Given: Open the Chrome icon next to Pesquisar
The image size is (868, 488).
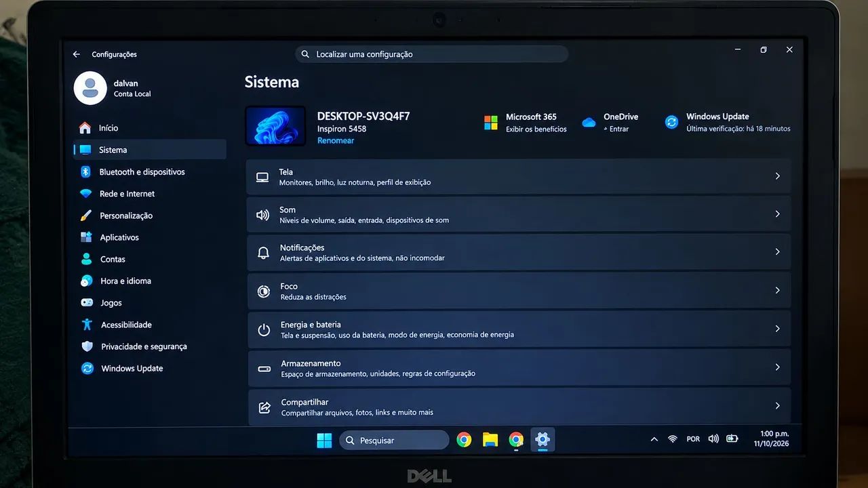Looking at the screenshot, I should coord(464,440).
